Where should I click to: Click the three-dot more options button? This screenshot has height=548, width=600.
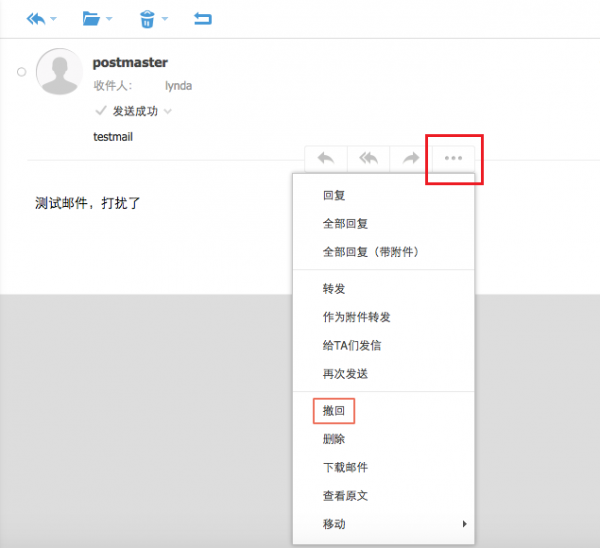pos(453,158)
